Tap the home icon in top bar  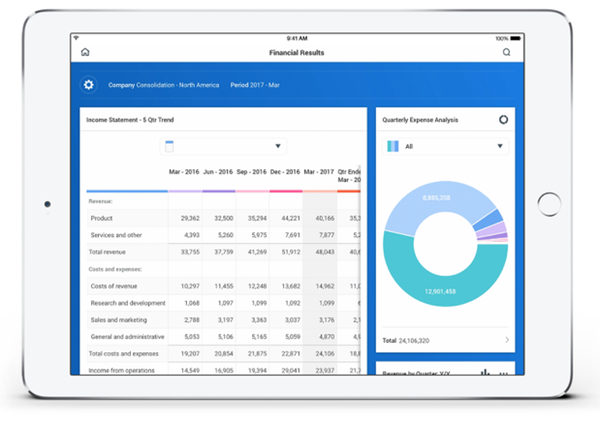click(x=85, y=52)
